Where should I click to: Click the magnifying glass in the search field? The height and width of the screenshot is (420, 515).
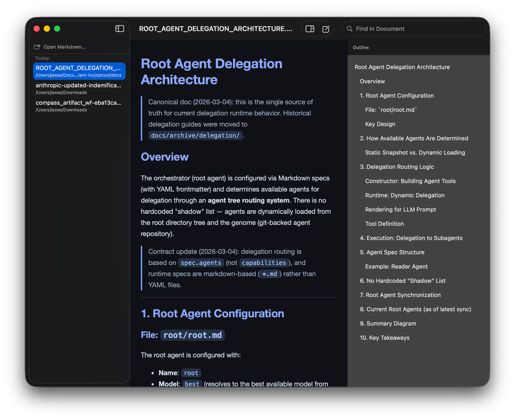point(349,28)
